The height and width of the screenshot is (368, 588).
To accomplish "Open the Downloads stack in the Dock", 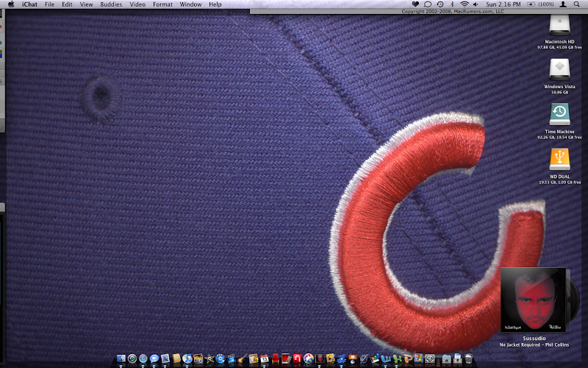I will (457, 358).
